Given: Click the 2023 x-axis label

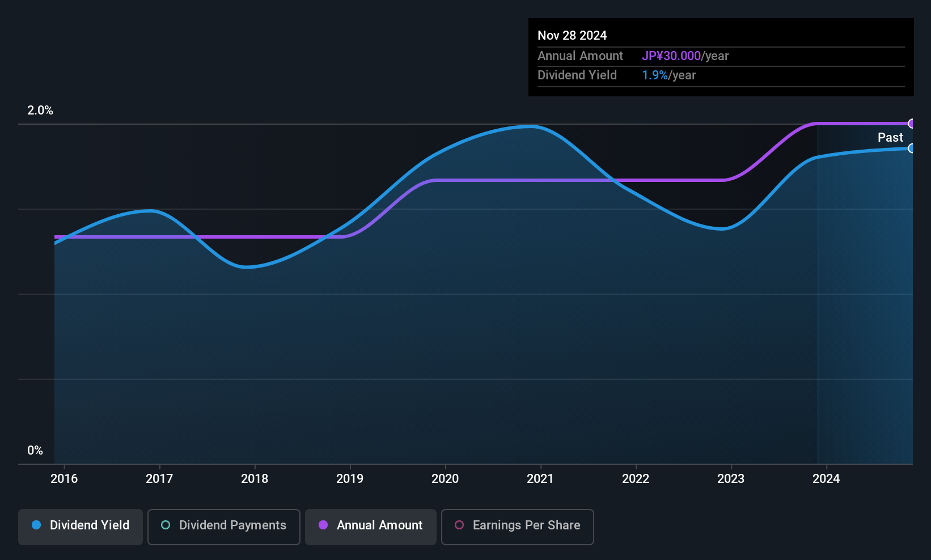Looking at the screenshot, I should tap(731, 478).
